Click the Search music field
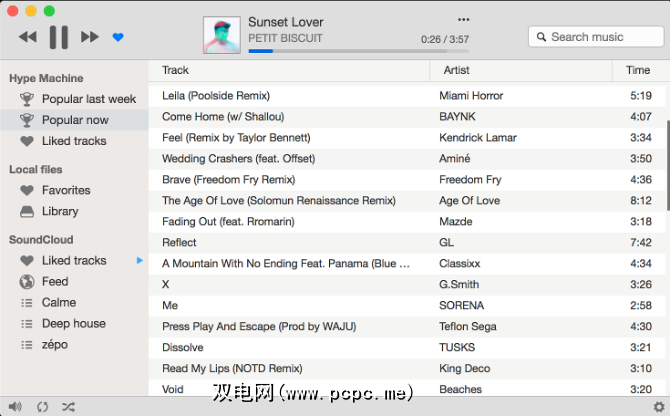Image resolution: width=670 pixels, height=416 pixels. pyautogui.click(x=596, y=37)
